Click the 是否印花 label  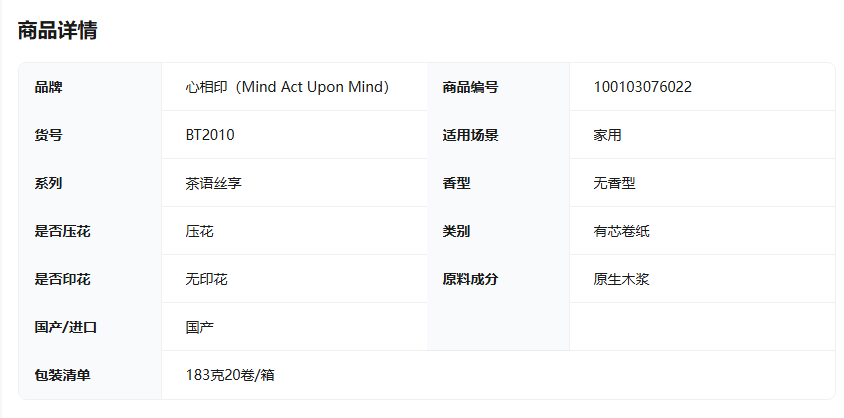click(x=62, y=279)
